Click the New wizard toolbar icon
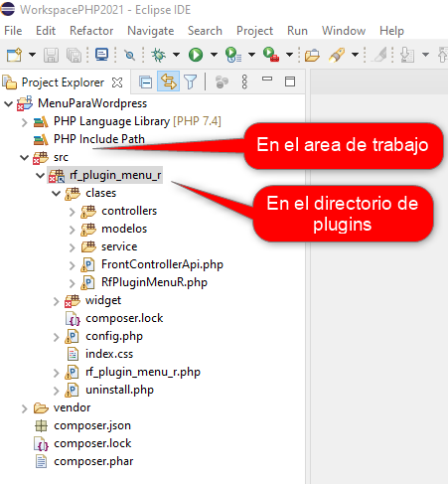The image size is (448, 484). pos(14,55)
